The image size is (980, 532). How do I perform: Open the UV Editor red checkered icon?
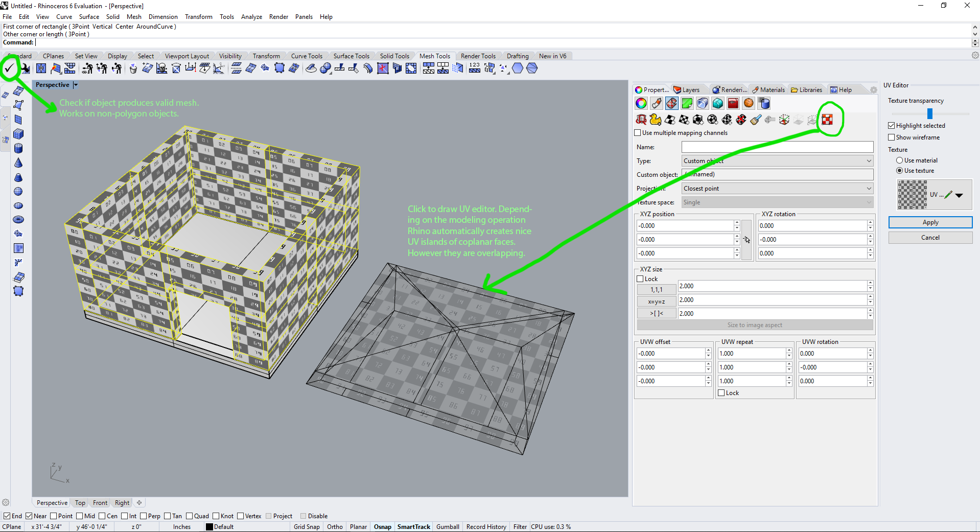[827, 120]
